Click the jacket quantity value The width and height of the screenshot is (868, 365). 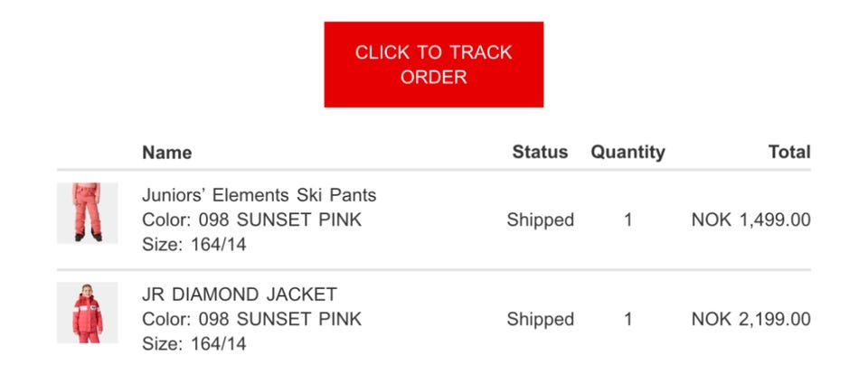(x=627, y=319)
